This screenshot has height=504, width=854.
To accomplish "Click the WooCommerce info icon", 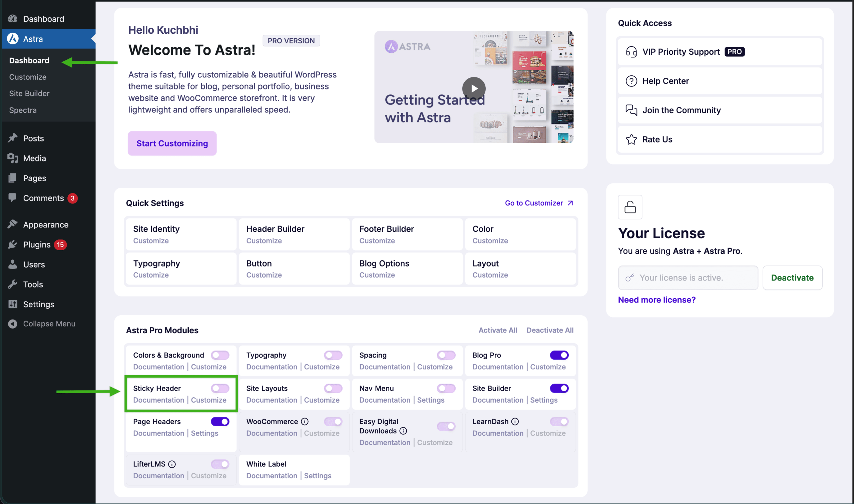I will 305,422.
